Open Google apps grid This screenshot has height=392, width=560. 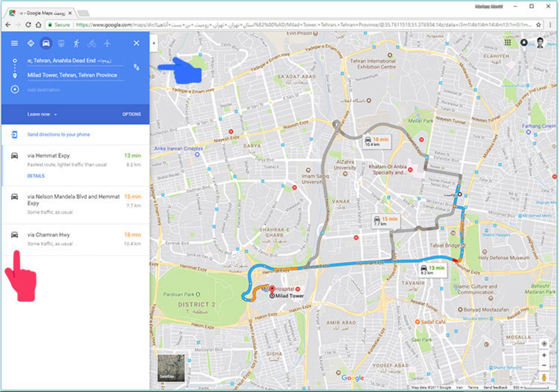(508, 43)
